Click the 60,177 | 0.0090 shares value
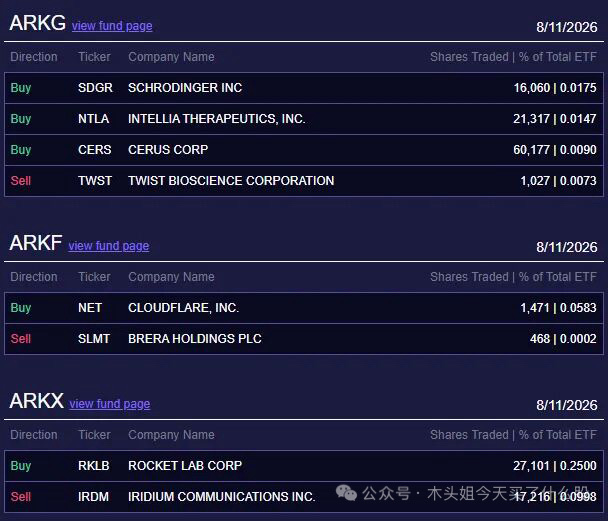The width and height of the screenshot is (608, 521). coord(555,150)
